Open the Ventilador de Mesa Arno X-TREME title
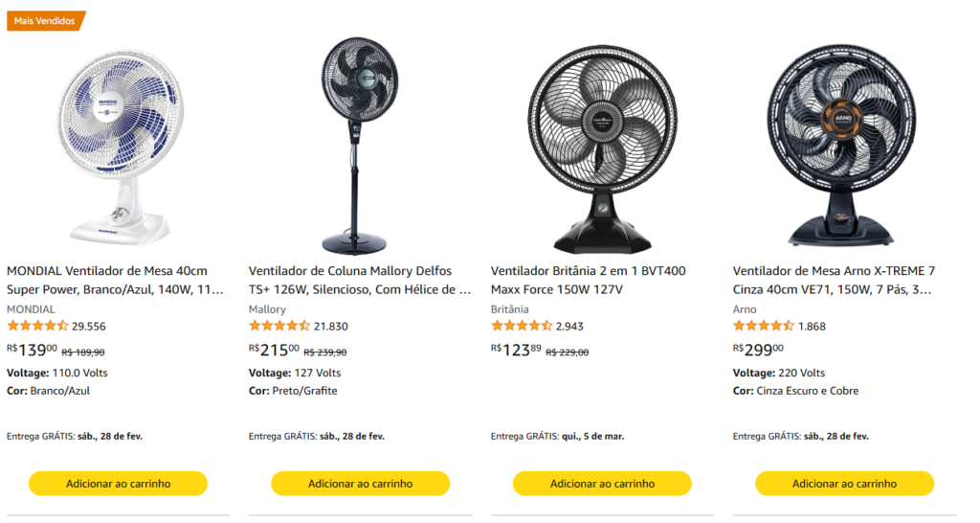980x523 pixels. 834,280
